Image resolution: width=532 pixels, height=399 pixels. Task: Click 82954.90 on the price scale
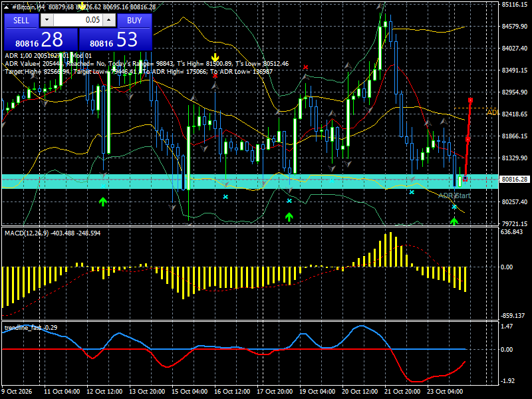tap(515, 92)
